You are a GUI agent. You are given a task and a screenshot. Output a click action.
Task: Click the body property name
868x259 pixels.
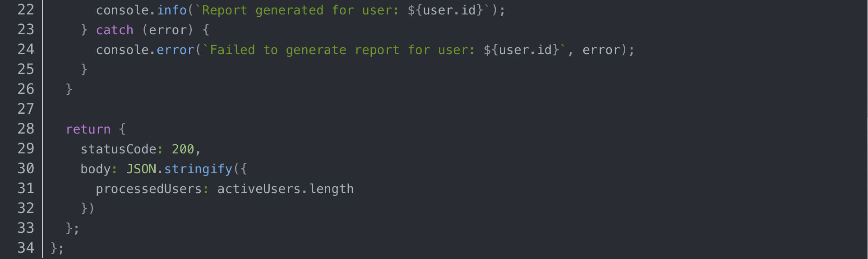click(x=96, y=169)
